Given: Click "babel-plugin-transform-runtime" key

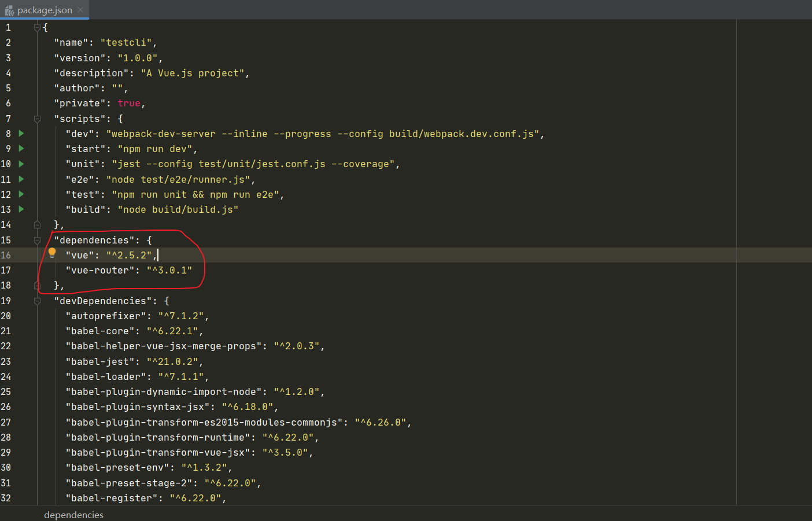Looking at the screenshot, I should pos(158,437).
